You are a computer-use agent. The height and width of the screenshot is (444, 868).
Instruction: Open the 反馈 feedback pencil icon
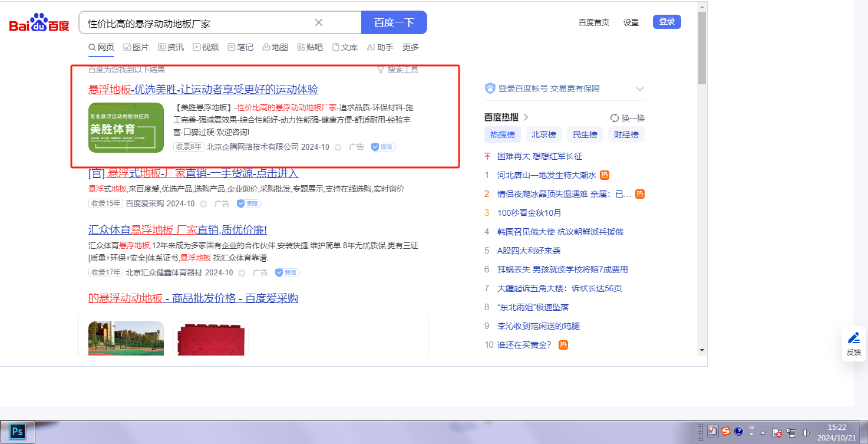pyautogui.click(x=853, y=338)
